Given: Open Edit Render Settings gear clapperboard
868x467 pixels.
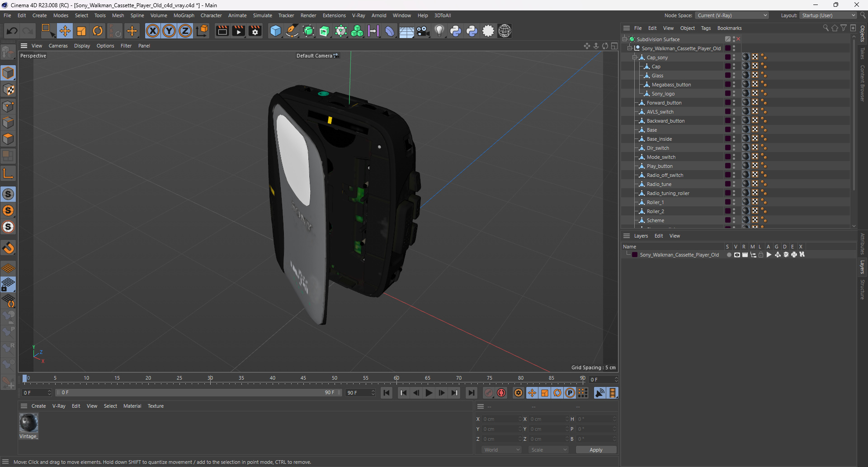Looking at the screenshot, I should tap(255, 31).
